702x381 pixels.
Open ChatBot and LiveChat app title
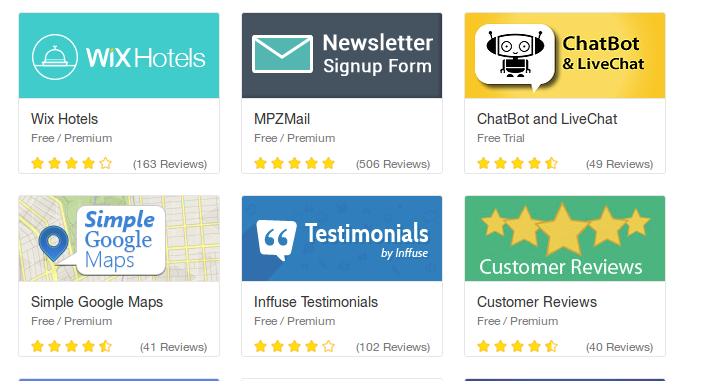[547, 119]
